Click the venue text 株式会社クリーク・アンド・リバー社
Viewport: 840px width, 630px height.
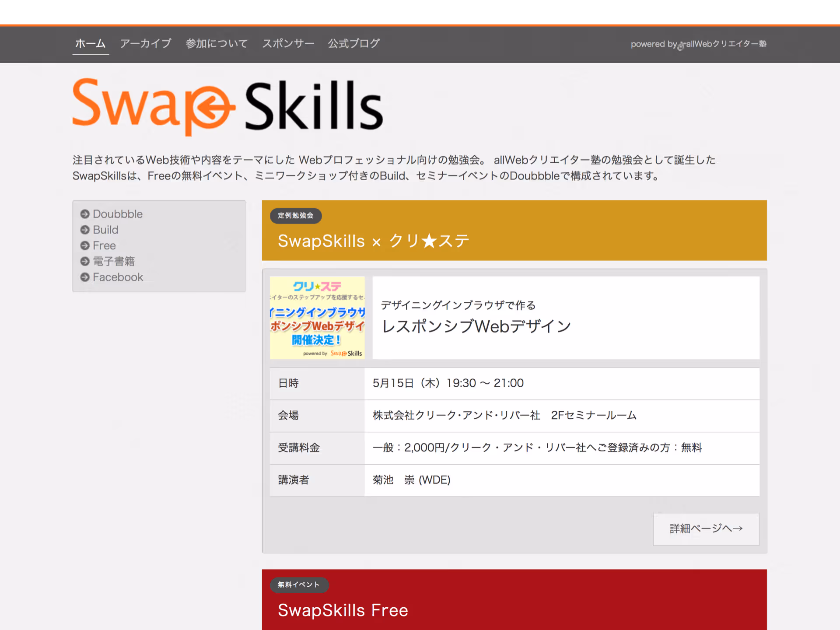pyautogui.click(x=457, y=415)
